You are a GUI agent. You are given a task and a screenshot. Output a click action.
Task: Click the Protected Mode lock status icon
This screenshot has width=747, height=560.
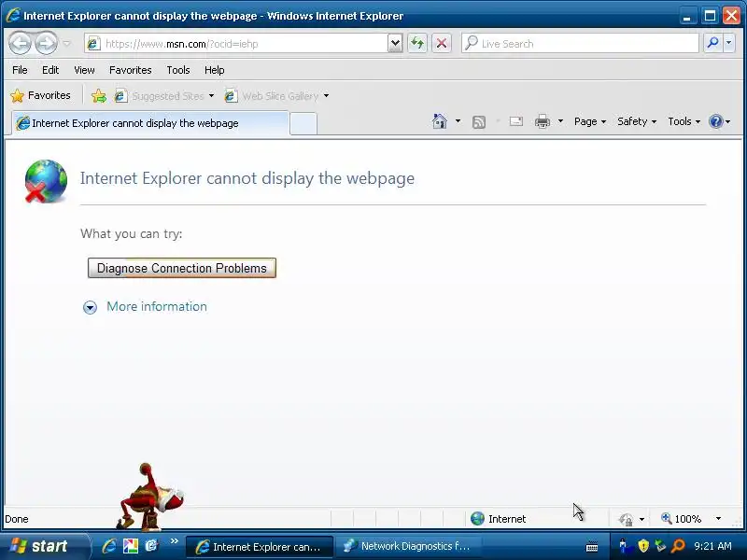(x=626, y=519)
